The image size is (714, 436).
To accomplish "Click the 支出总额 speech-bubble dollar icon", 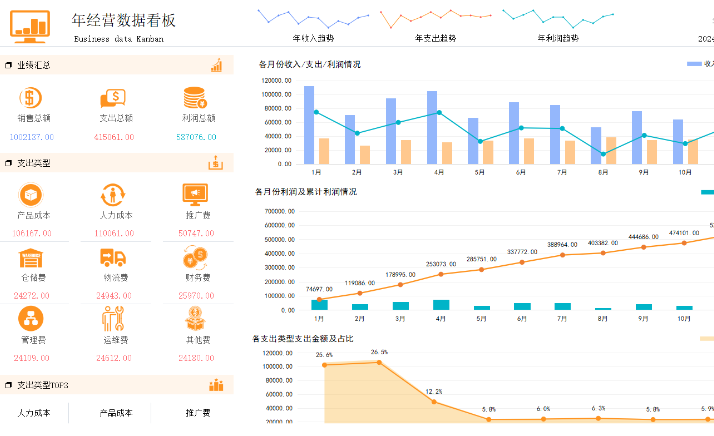I will click(x=113, y=97).
